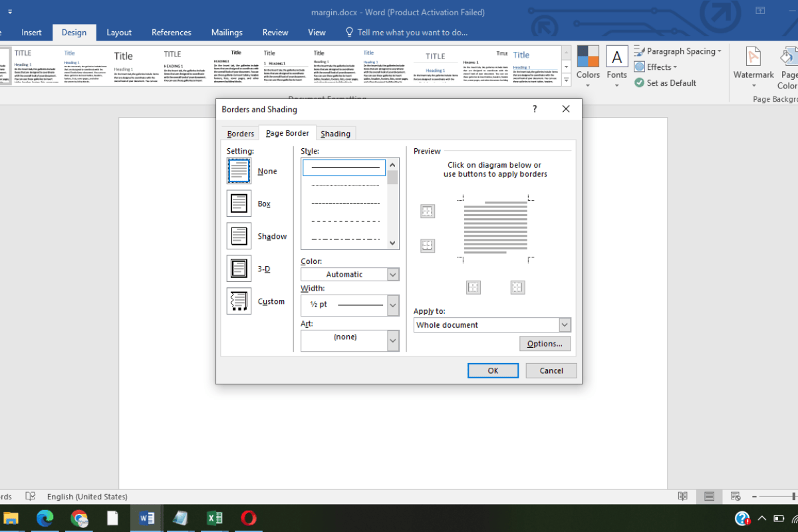Open the Width dropdown showing ½ pt
The width and height of the screenshot is (798, 532).
tap(393, 305)
